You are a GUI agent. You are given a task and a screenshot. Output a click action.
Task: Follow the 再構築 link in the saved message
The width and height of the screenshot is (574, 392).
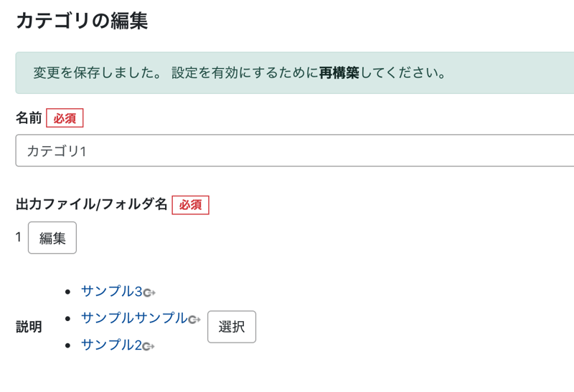[339, 73]
